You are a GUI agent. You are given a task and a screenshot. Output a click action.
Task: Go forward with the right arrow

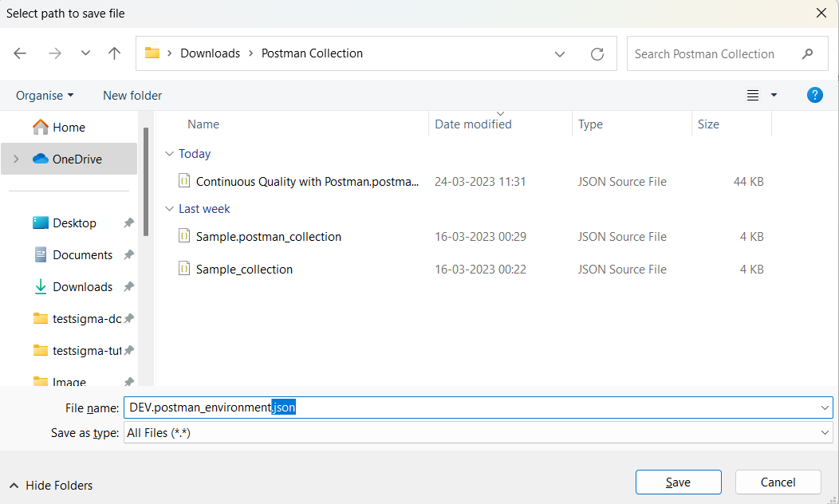[x=54, y=53]
